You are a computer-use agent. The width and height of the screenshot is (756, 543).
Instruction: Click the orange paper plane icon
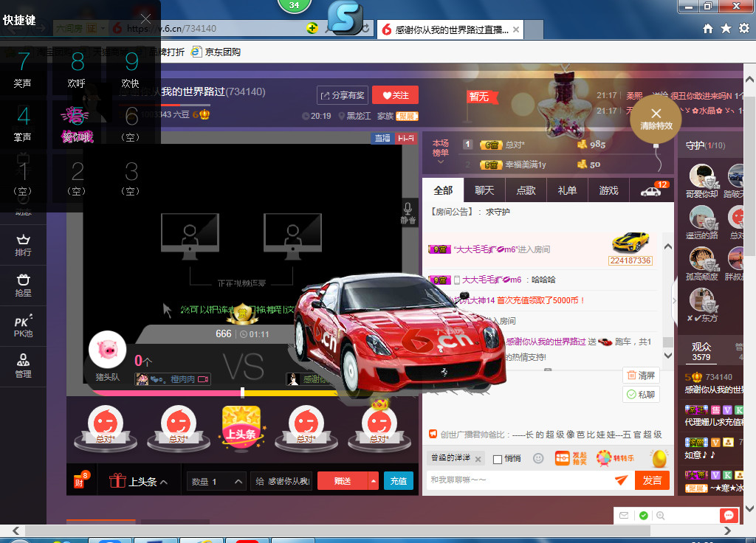pos(622,480)
